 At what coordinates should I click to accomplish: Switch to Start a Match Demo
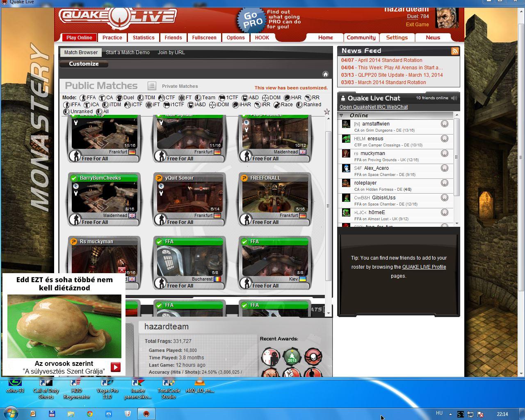[128, 52]
